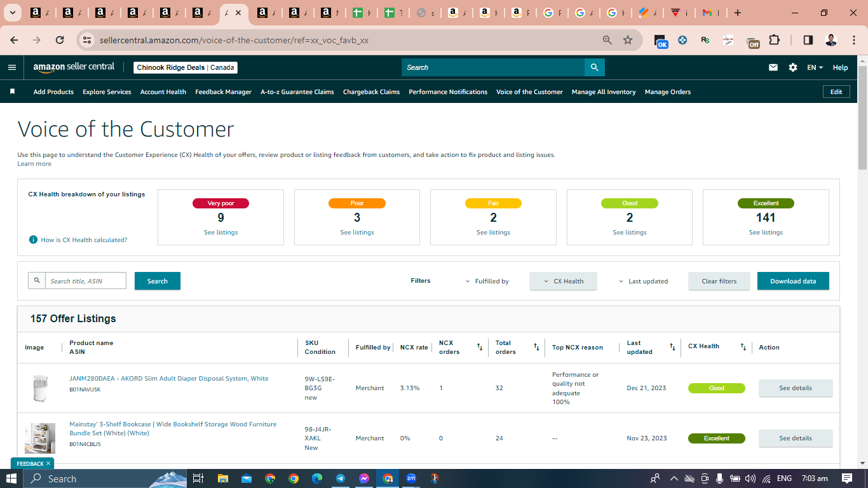Click the Clear filters button

(x=719, y=281)
